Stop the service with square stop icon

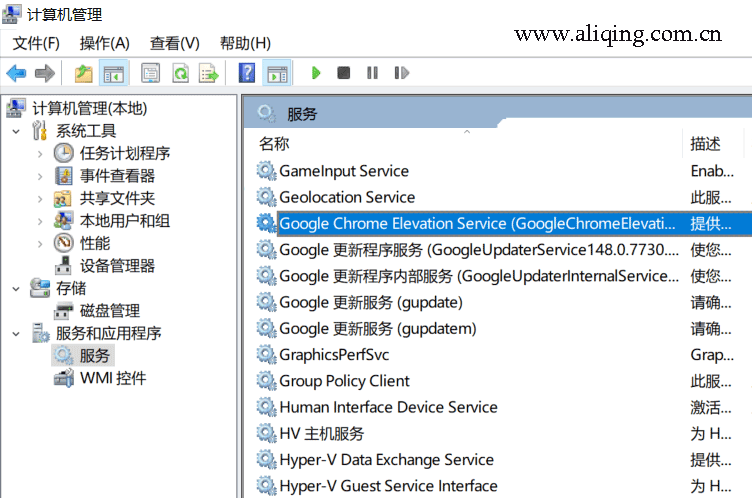coord(343,73)
